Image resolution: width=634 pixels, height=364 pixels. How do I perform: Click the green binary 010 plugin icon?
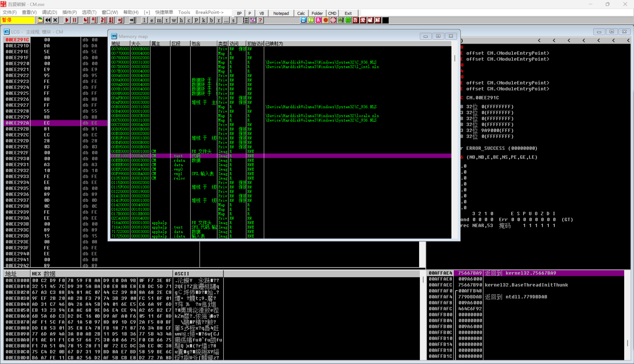pyautogui.click(x=341, y=20)
